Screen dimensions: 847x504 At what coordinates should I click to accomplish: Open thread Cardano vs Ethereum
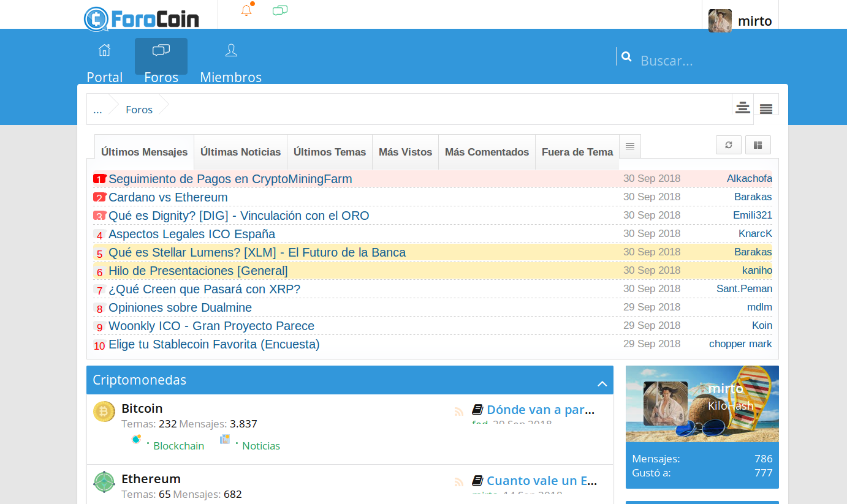click(168, 197)
